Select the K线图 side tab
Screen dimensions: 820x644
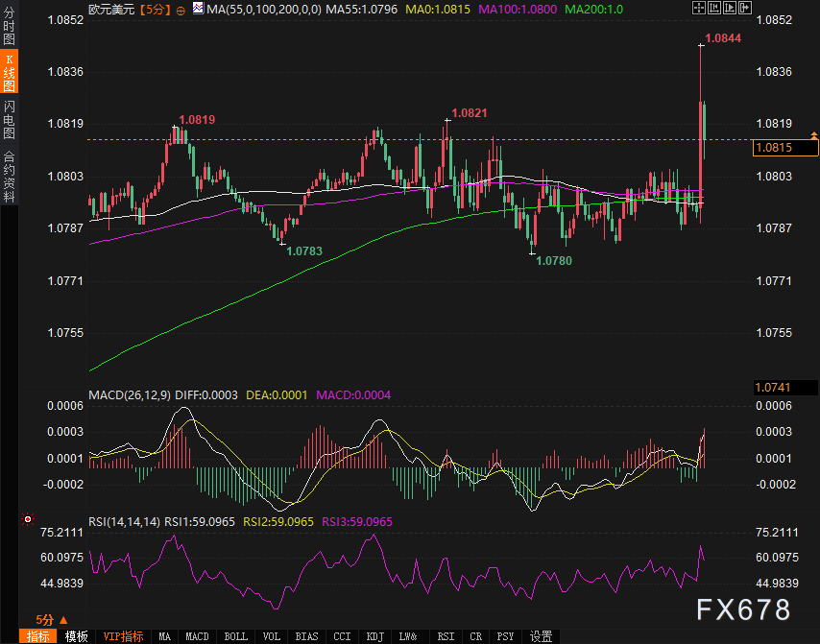coord(9,71)
